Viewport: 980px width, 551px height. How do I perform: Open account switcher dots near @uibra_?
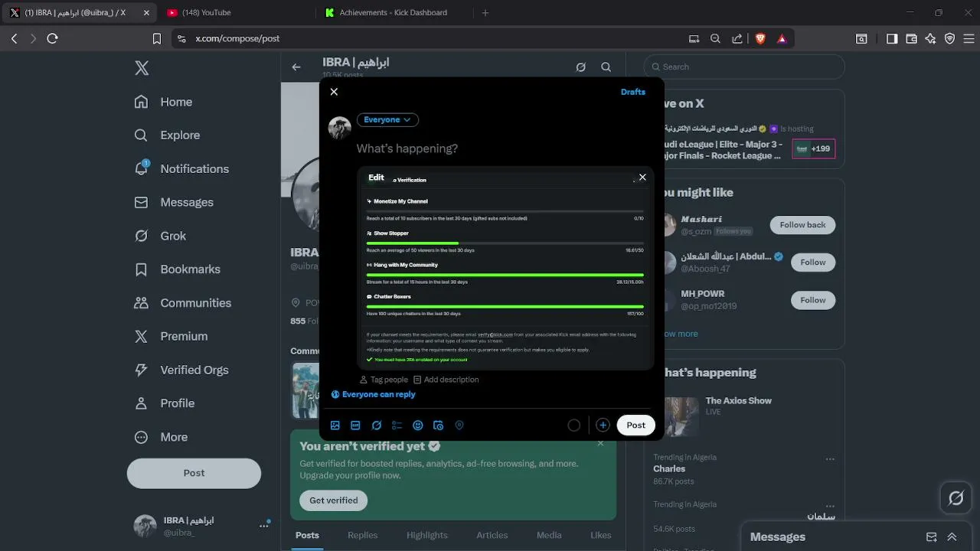point(264,525)
